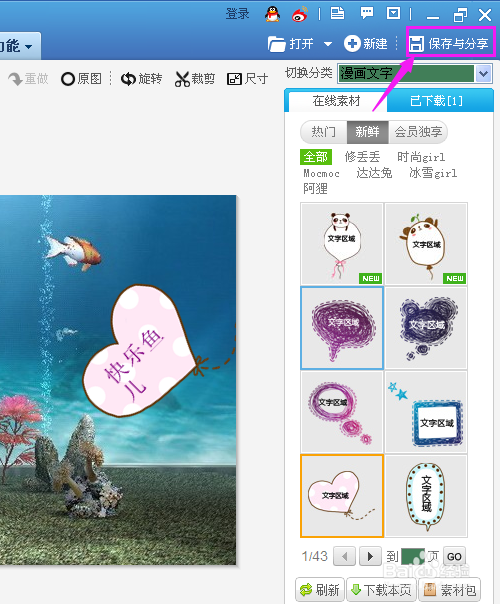Switch to the 在线素材 tab
The width and height of the screenshot is (500, 604).
(x=336, y=101)
